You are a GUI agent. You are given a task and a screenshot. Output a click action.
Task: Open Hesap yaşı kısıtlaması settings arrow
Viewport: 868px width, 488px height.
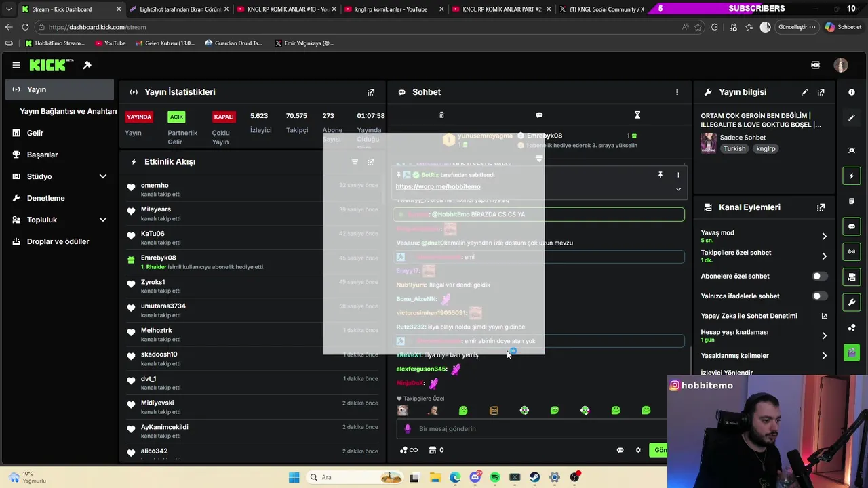point(824,335)
